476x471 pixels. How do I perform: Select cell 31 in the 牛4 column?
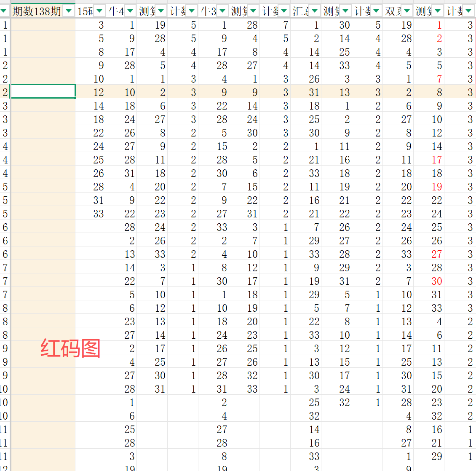click(x=121, y=173)
